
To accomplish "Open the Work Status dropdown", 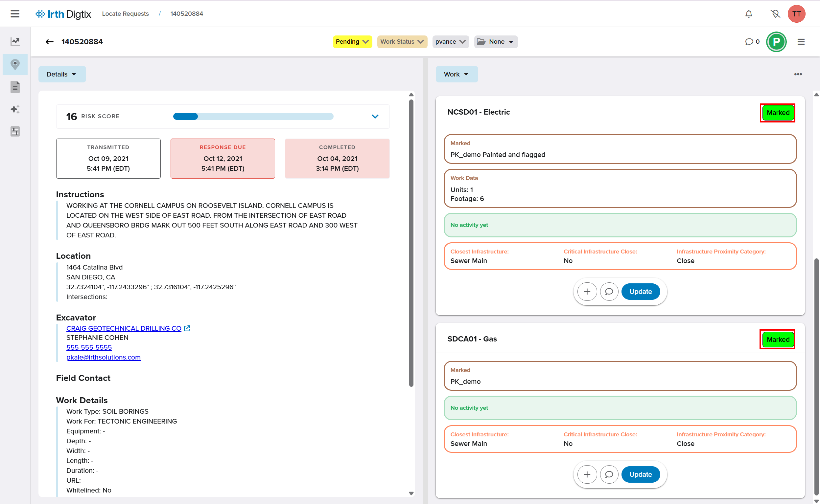I will (x=402, y=42).
